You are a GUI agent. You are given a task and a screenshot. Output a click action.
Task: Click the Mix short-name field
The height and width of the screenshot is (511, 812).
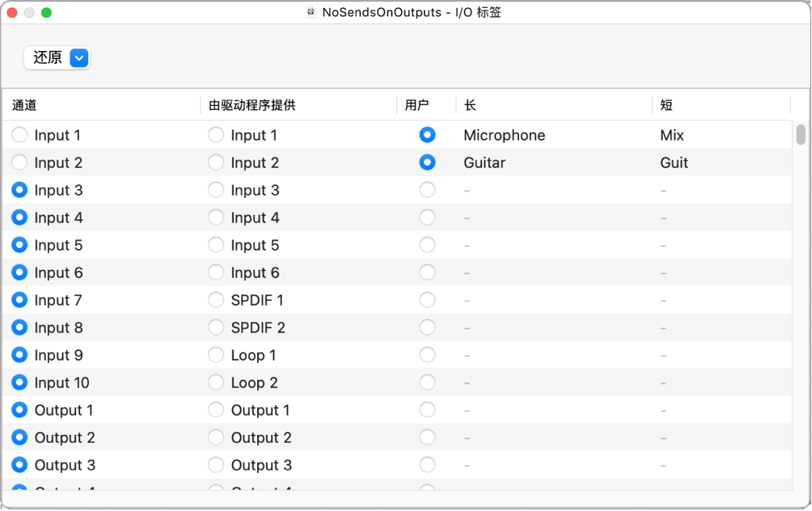tap(671, 135)
